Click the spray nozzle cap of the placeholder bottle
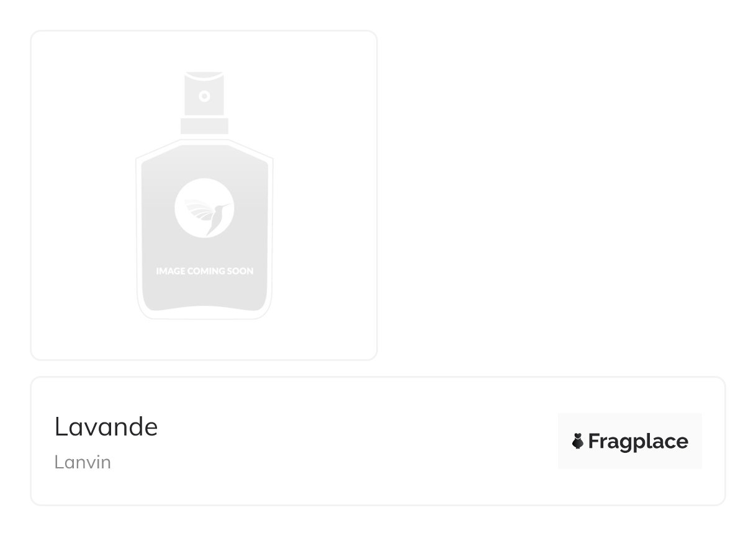Image resolution: width=756 pixels, height=536 pixels. click(204, 94)
